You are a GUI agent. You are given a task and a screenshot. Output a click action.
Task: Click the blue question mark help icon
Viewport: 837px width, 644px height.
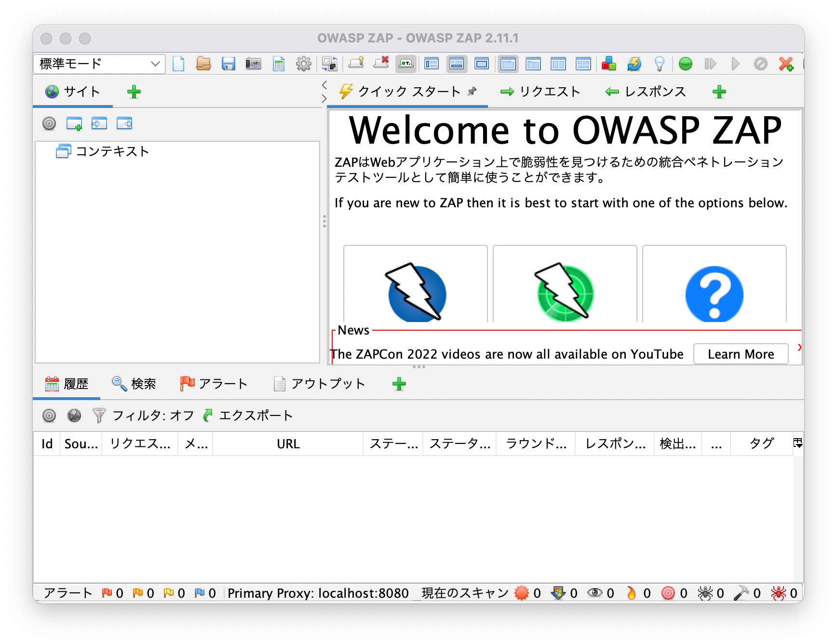tap(714, 294)
